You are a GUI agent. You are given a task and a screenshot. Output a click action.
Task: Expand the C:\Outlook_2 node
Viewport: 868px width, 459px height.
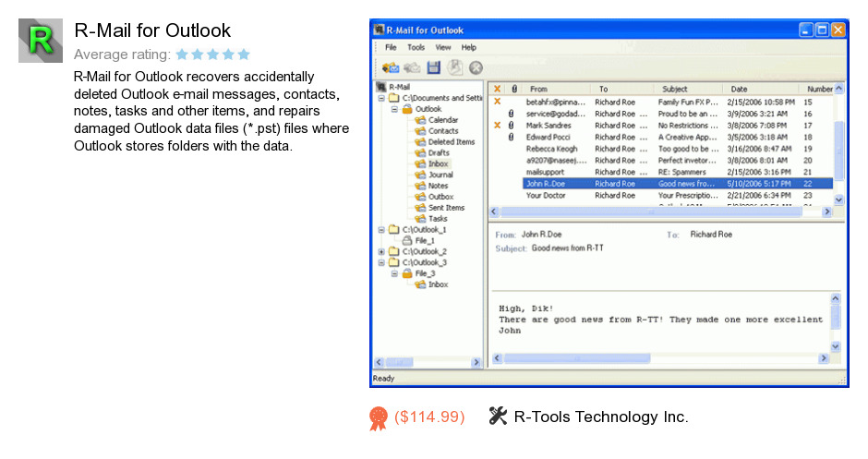pyautogui.click(x=381, y=251)
